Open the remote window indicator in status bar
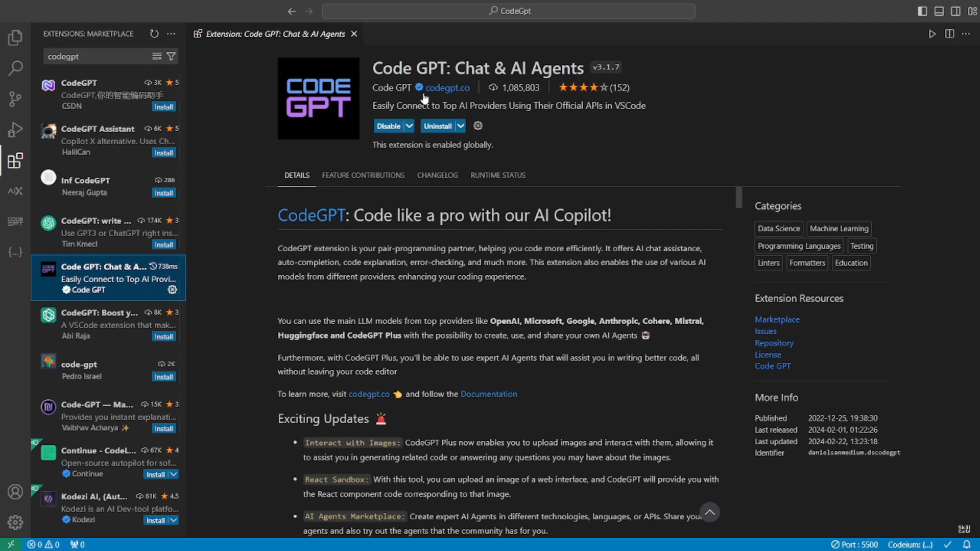The height and width of the screenshot is (551, 980). pyautogui.click(x=11, y=544)
